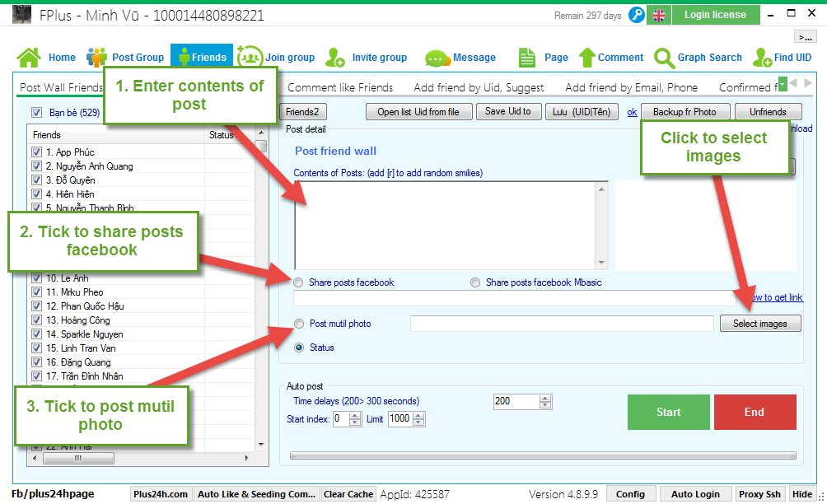
Task: Click the friends list horizontal scrollbar thumb
Action: pos(78,458)
